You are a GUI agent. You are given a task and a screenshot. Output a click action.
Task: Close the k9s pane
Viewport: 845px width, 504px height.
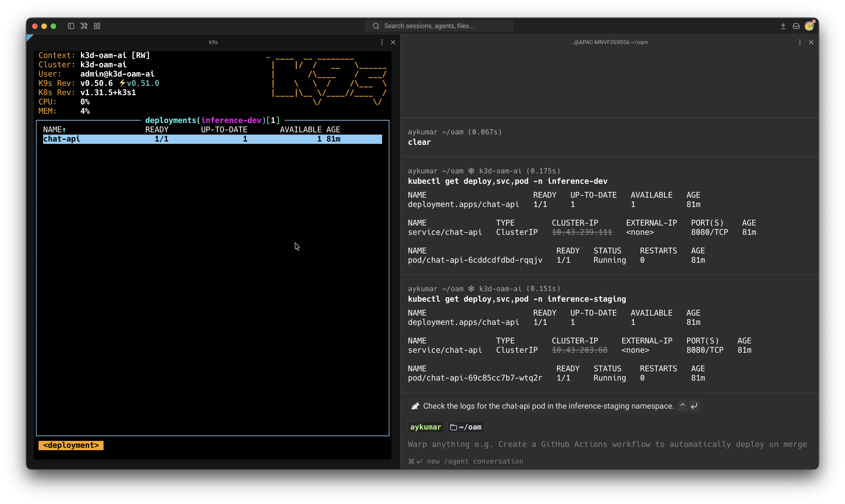(x=393, y=42)
